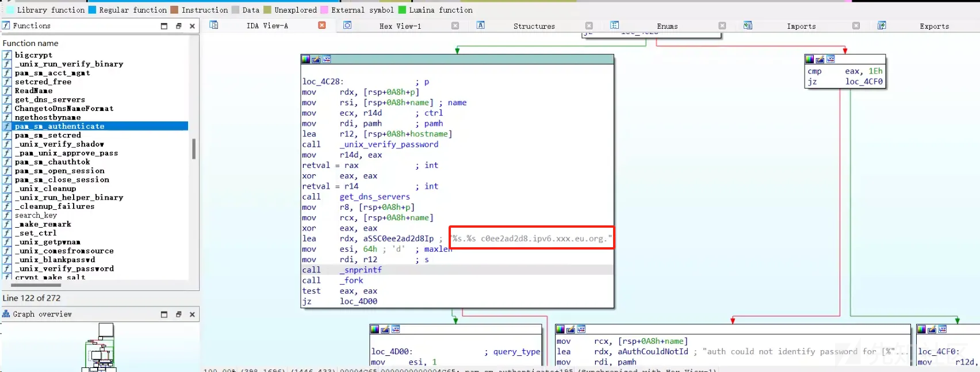This screenshot has height=372, width=980.
Task: Select _unix_run_helper_binary in function list
Action: (69, 197)
